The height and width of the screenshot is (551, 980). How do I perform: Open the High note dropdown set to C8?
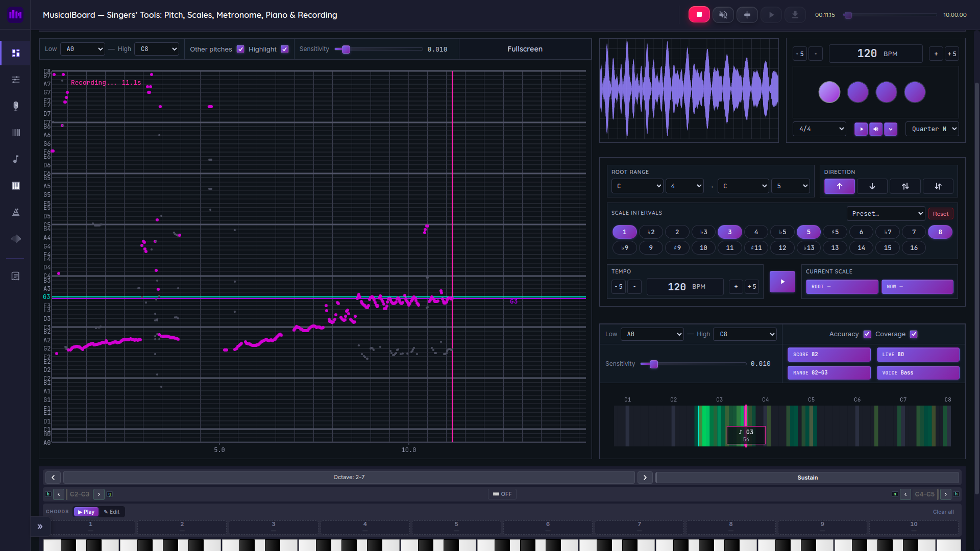point(157,49)
